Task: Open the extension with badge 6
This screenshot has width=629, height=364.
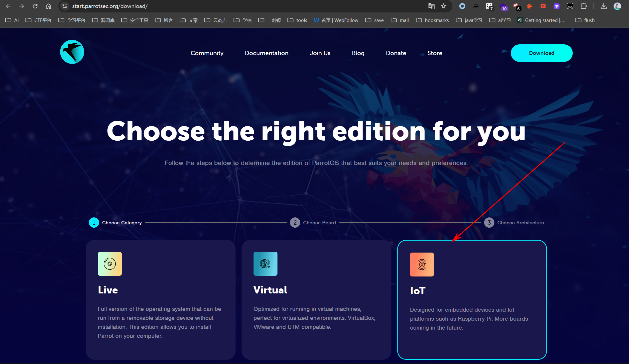Action: (517, 7)
